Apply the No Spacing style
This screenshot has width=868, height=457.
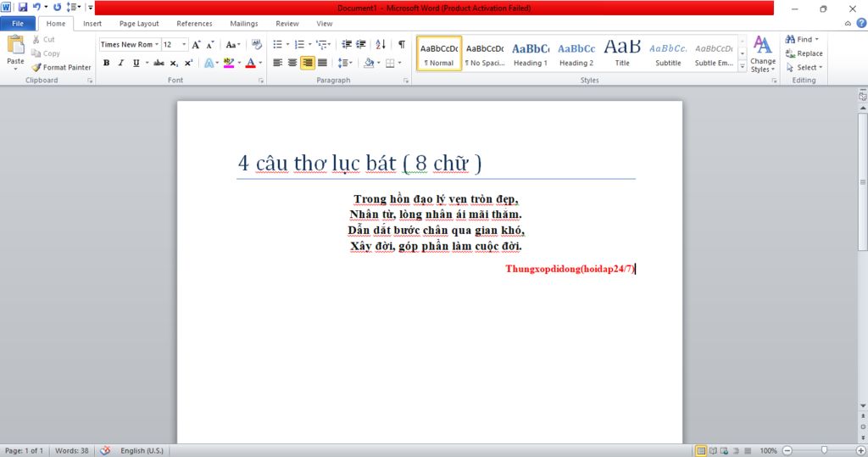click(x=484, y=53)
